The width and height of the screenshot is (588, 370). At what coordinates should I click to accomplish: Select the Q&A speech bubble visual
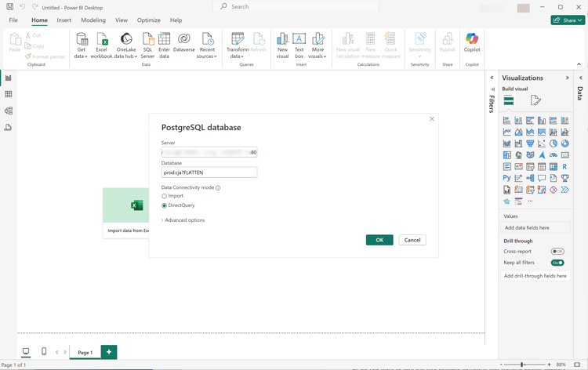point(542,178)
